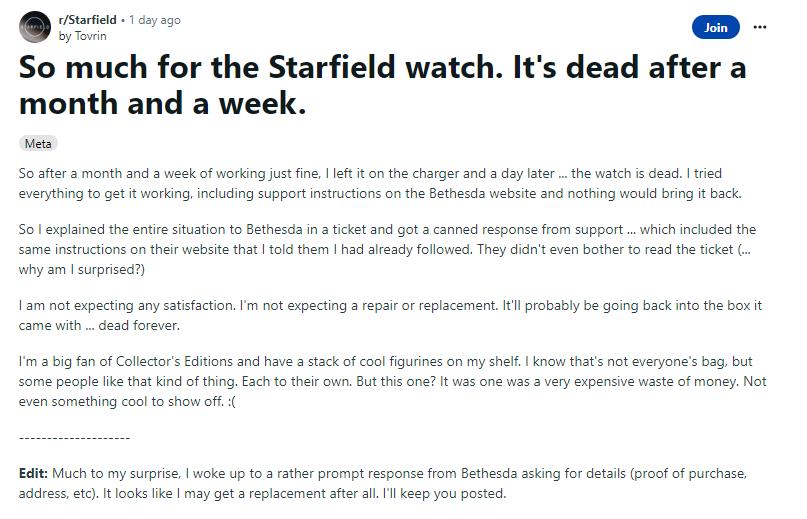Click the bold 'Edit:' label

pos(33,473)
